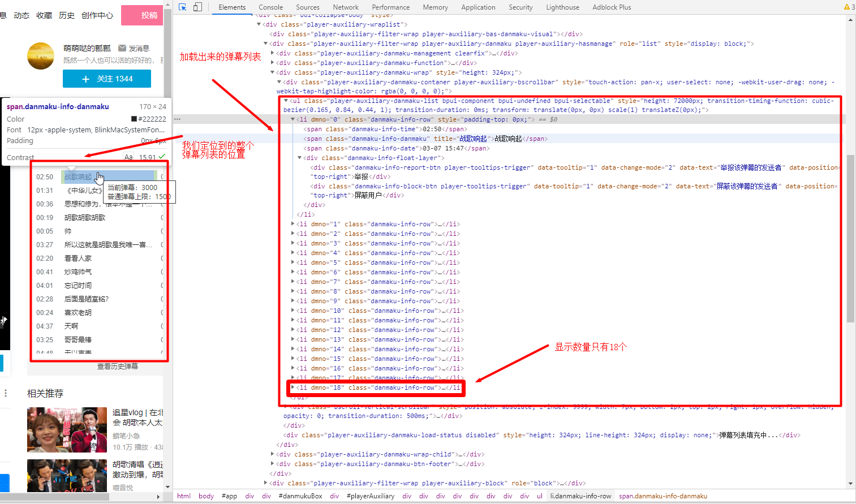Open second recommended video thumbnail 胡歌清唱

tap(67, 476)
